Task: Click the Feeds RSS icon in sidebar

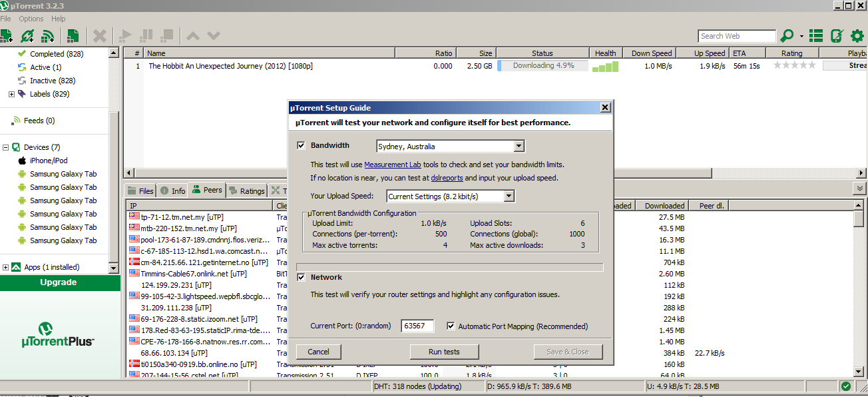Action: coord(17,121)
